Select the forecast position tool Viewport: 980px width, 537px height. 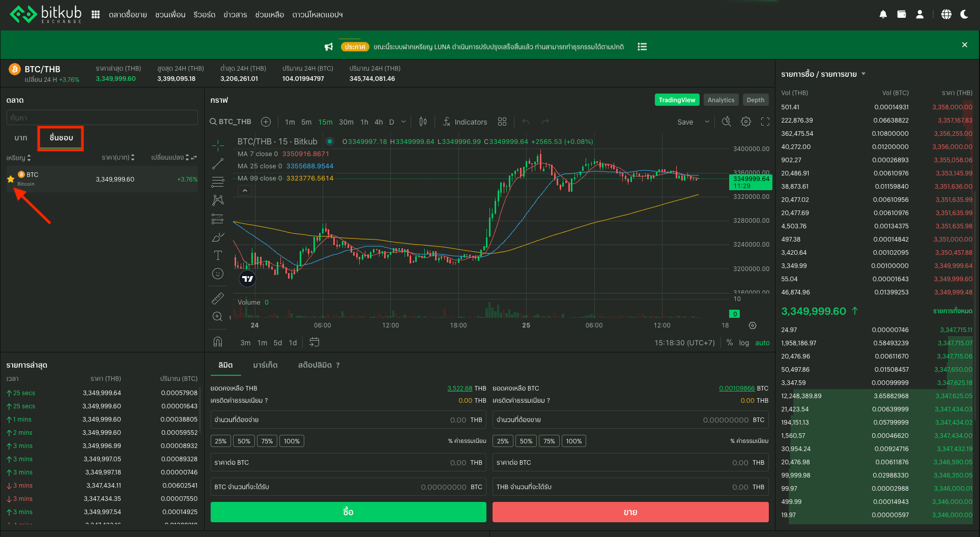click(218, 219)
